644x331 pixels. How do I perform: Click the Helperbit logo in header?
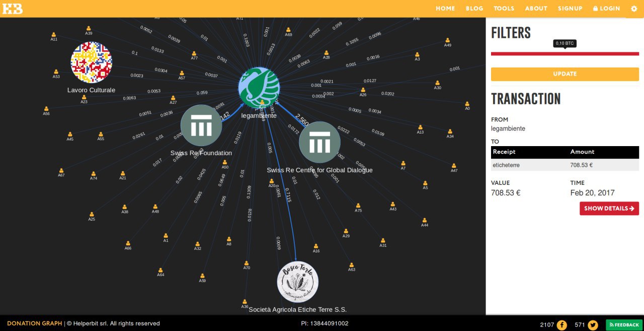pos(13,9)
